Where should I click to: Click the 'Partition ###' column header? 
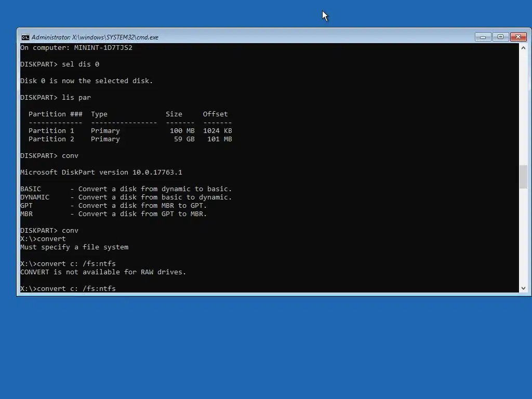[55, 114]
